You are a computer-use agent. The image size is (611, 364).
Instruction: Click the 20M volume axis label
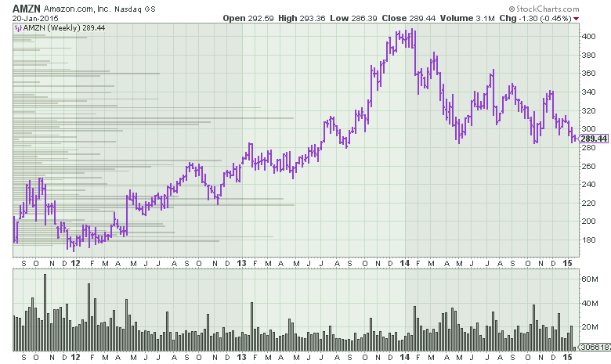tap(589, 327)
